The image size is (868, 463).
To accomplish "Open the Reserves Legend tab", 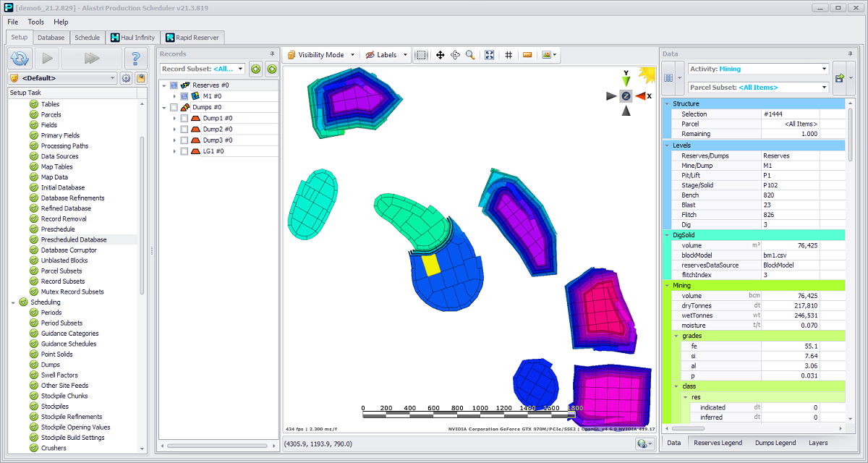I will click(x=718, y=443).
